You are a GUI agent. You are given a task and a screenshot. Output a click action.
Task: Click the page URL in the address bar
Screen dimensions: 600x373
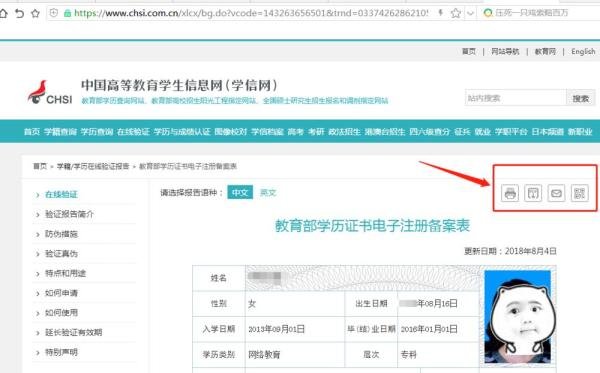pos(251,13)
